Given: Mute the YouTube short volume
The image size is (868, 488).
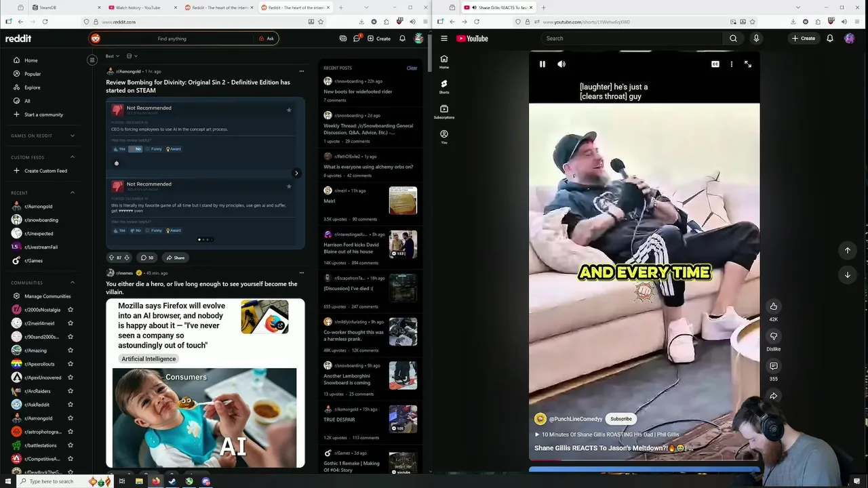Looking at the screenshot, I should point(561,64).
